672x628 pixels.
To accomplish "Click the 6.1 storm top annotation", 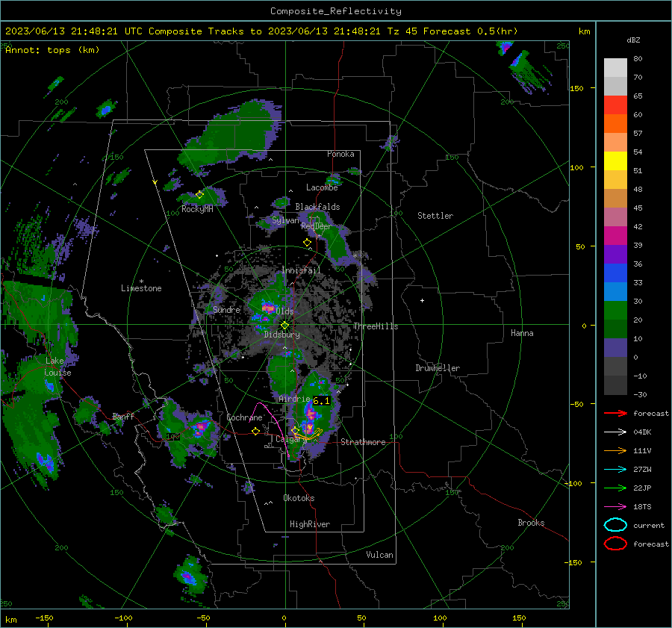I will pyautogui.click(x=321, y=401).
